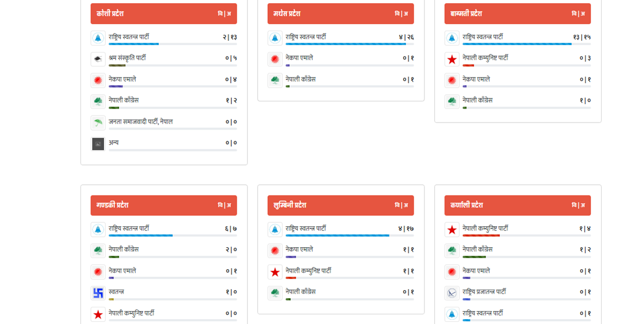
Task: Select the बागमती प्रदेश header bar
Action: coord(517,13)
